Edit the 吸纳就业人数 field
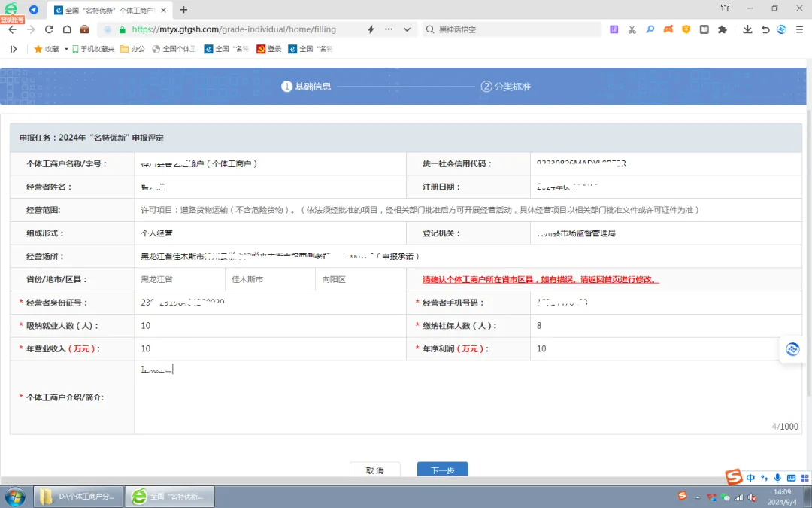The height and width of the screenshot is (508, 812). coord(271,326)
